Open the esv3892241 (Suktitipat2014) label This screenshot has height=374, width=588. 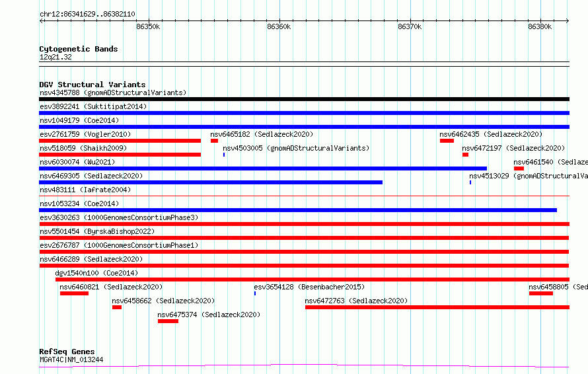tap(93, 106)
